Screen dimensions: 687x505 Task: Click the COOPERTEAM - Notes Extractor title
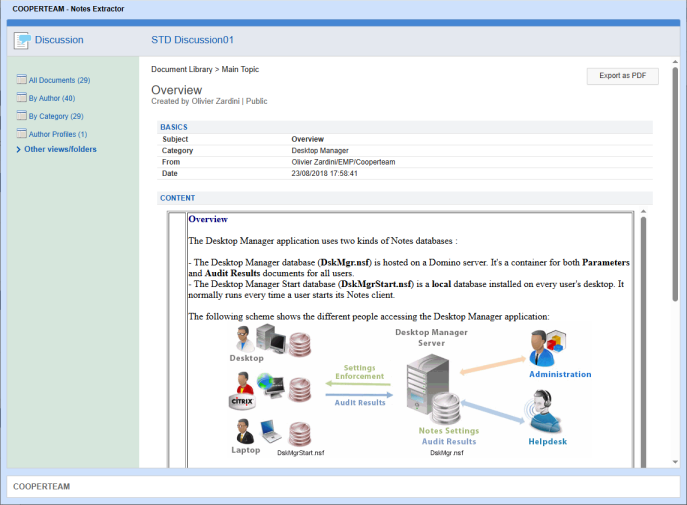coord(68,9)
